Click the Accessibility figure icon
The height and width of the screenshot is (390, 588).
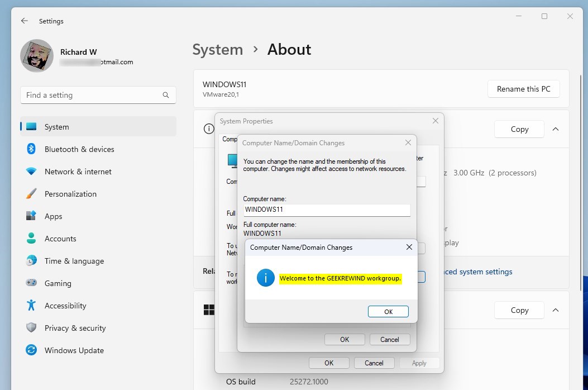[31, 306]
